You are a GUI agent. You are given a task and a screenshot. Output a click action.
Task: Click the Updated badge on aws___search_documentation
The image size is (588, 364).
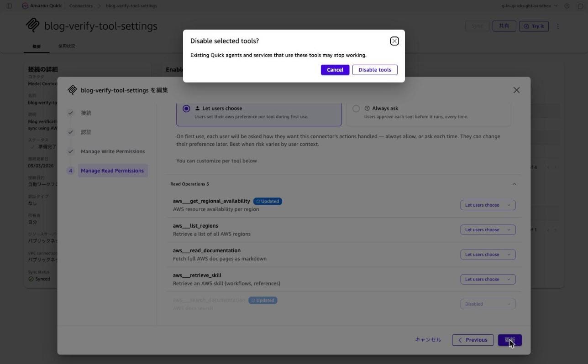click(x=262, y=301)
